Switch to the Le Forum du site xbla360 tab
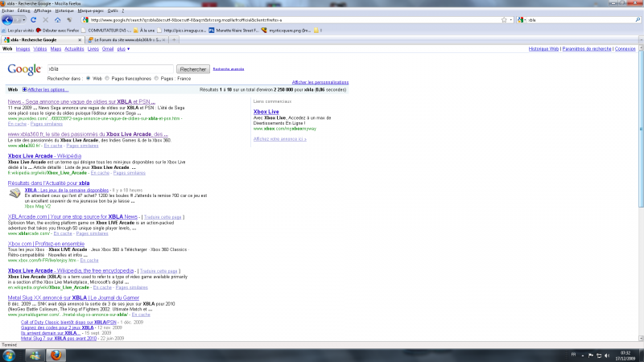This screenshot has width=644, height=362. [x=127, y=39]
